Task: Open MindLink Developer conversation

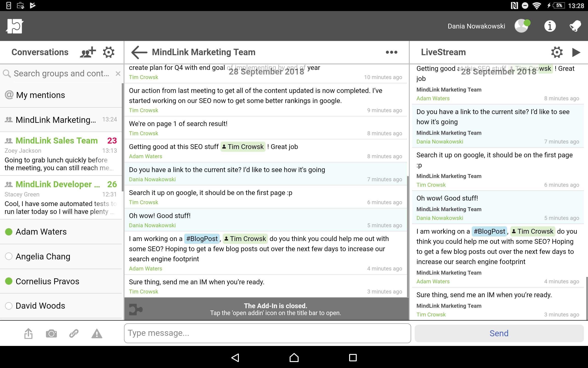Action: [x=61, y=198]
